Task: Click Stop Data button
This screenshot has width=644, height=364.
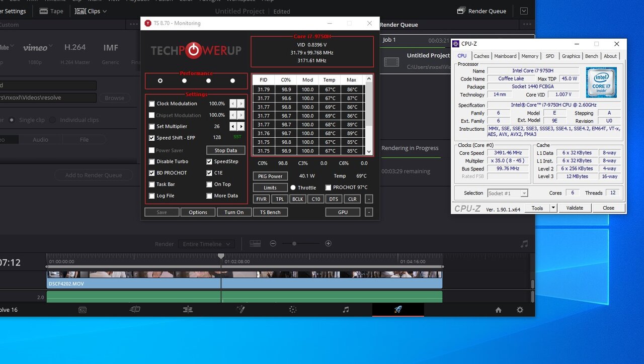Action: point(226,150)
